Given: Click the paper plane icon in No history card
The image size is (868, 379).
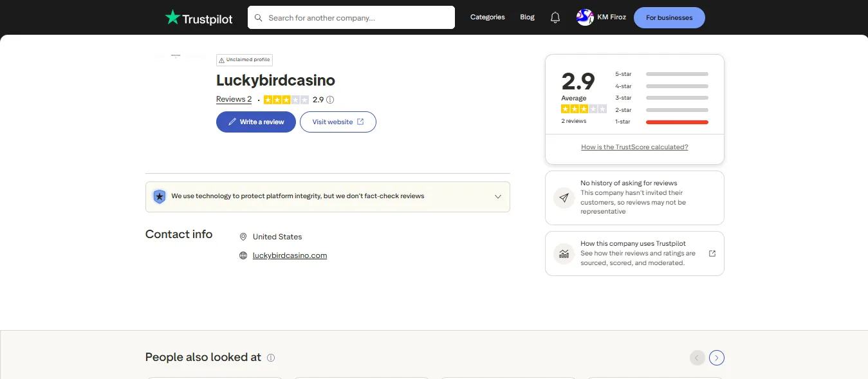Looking at the screenshot, I should pos(564,198).
